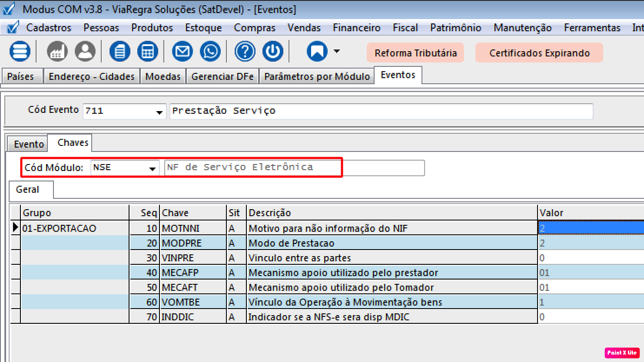Click the Valor cell of the MODPRE row

point(590,243)
